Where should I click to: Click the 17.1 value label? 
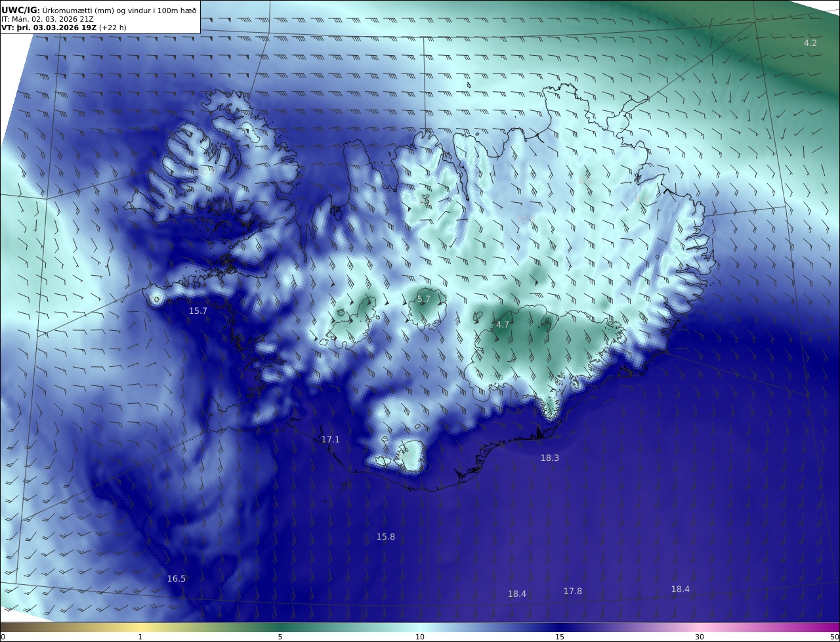(x=330, y=439)
